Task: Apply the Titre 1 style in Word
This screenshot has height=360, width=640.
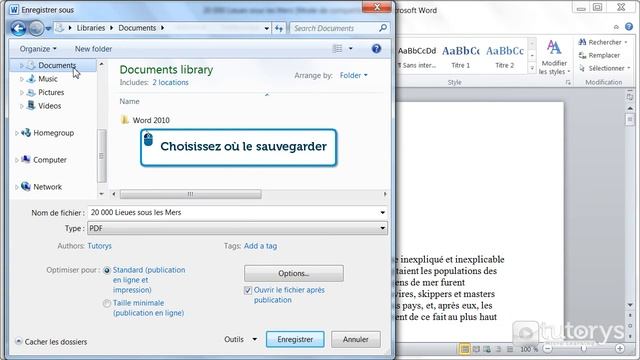Action: 460,56
